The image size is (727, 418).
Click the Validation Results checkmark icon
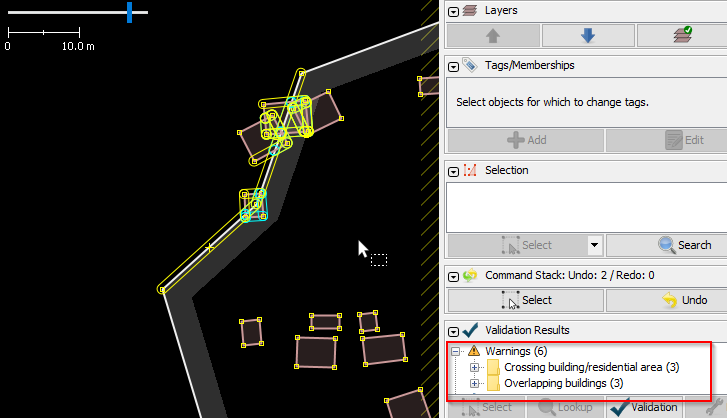[470, 330]
